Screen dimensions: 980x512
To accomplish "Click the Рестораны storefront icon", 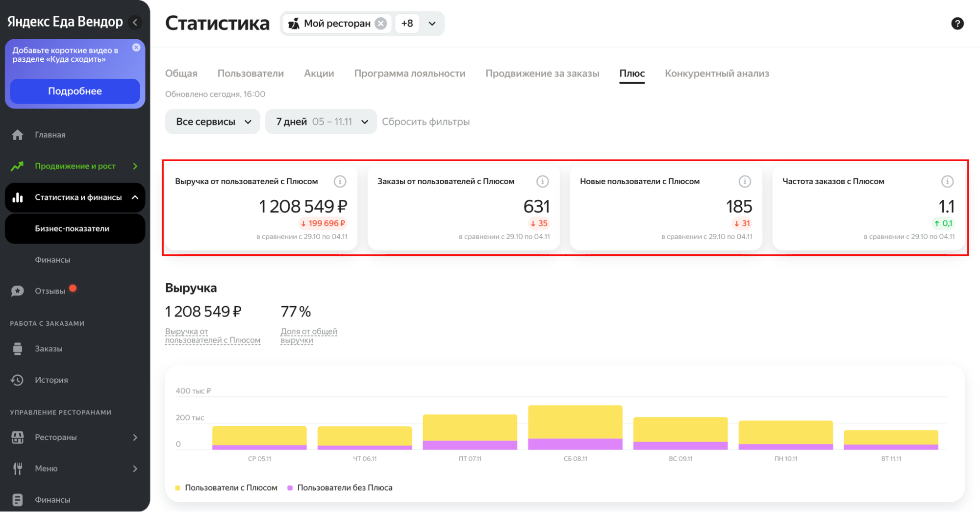I will [x=18, y=437].
